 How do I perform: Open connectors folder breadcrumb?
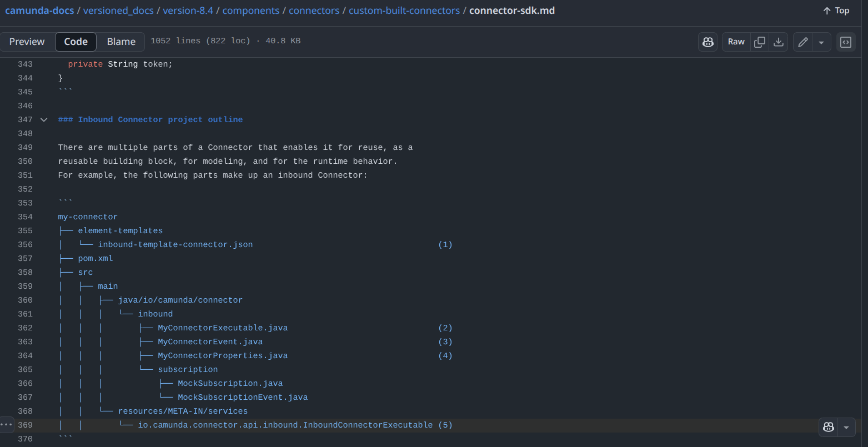coord(314,11)
